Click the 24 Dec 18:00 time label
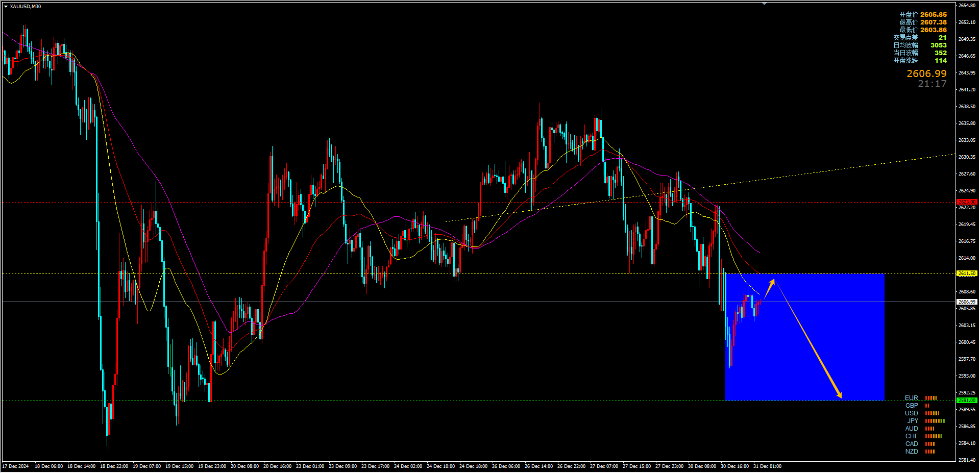Image resolution: width=980 pixels, height=473 pixels. pos(474,466)
